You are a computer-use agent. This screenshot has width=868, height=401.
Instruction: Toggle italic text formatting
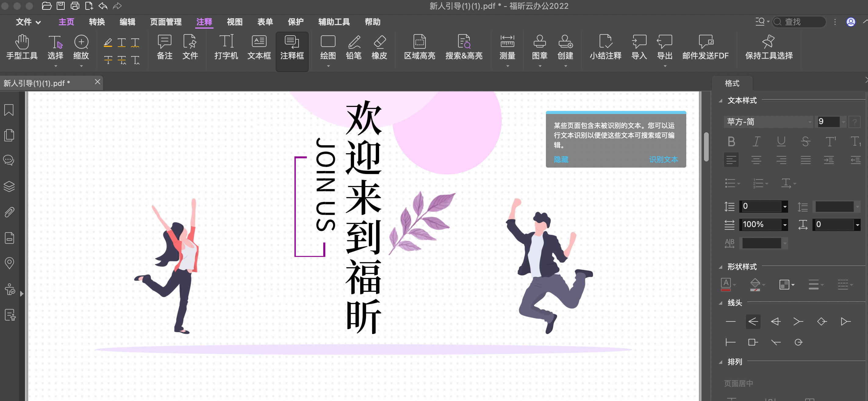756,141
